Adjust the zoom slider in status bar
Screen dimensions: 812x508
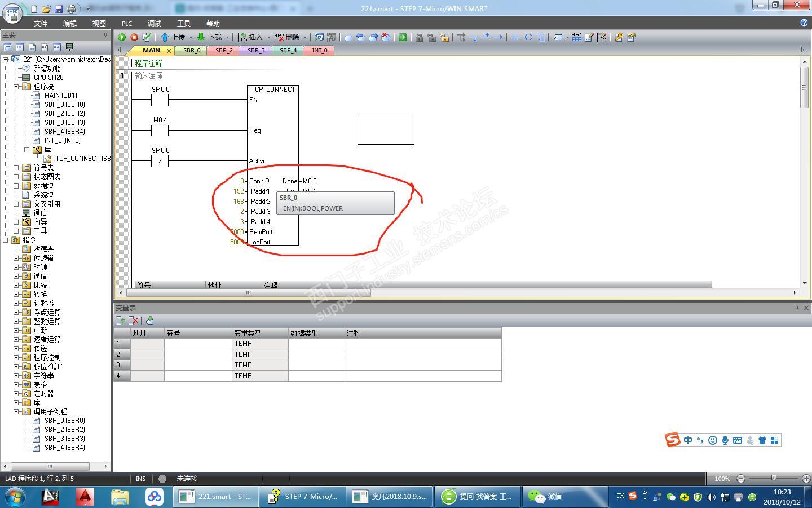coord(774,479)
